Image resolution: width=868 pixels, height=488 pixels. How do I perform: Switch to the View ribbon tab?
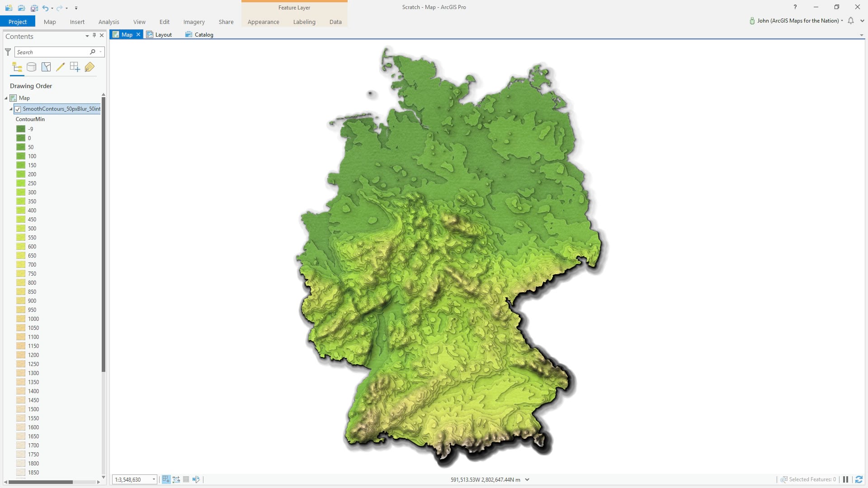(139, 22)
